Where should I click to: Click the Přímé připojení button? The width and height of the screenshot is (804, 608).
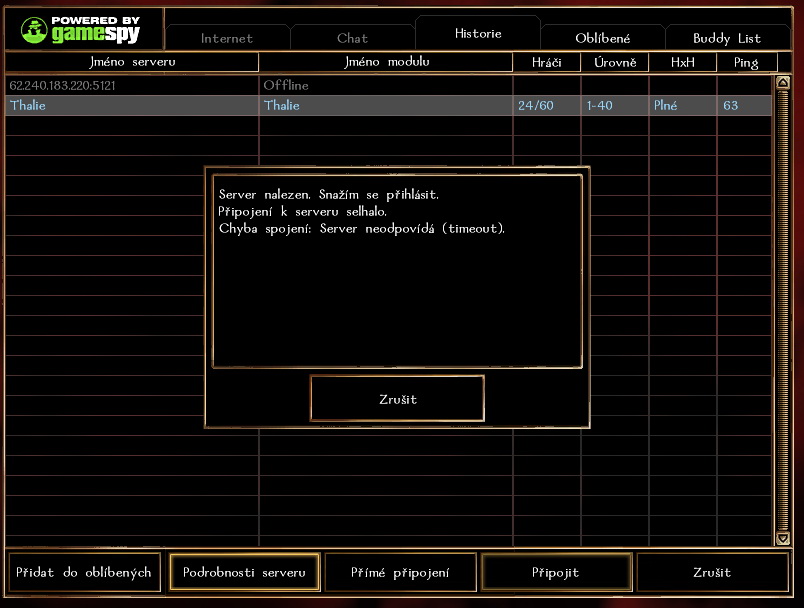400,573
